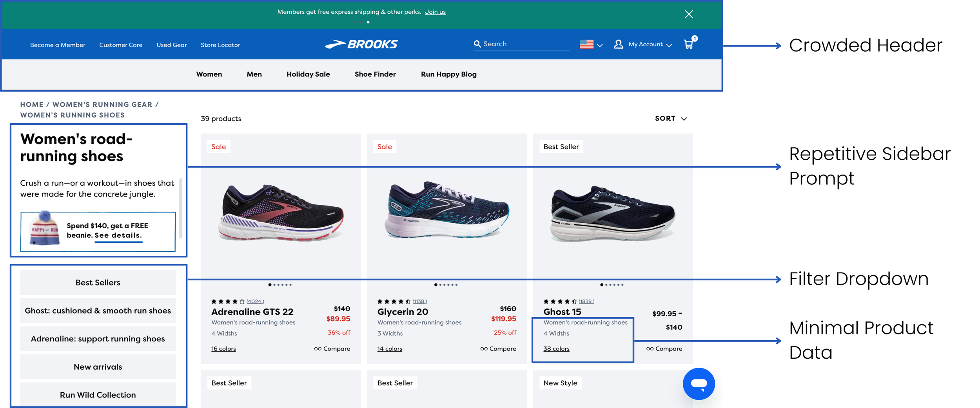The width and height of the screenshot is (980, 408).
Task: Select the Run Wild Collection filter
Action: click(98, 395)
